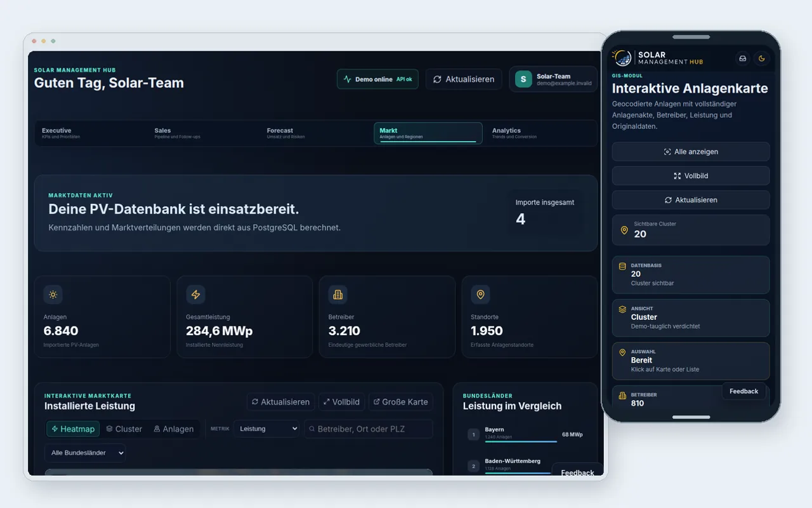This screenshot has height=508, width=812.
Task: Switch the map to Heatmap mode
Action: click(x=73, y=429)
